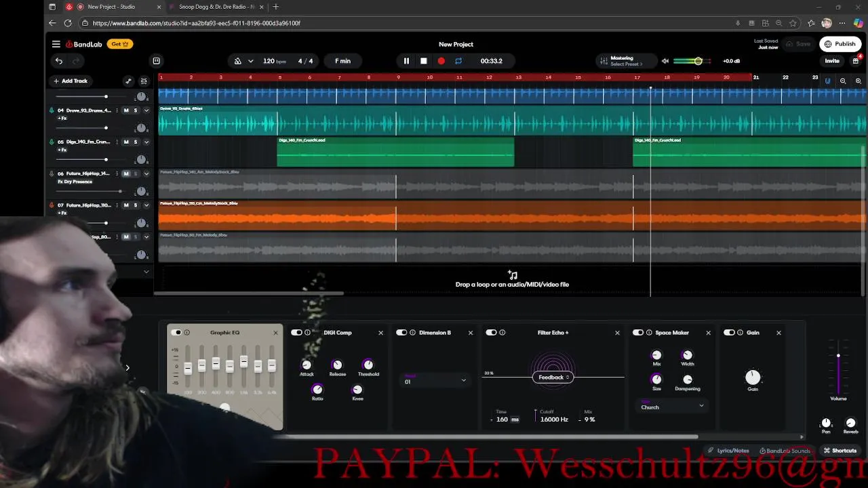Open the three-dot options for track 04

(117, 110)
